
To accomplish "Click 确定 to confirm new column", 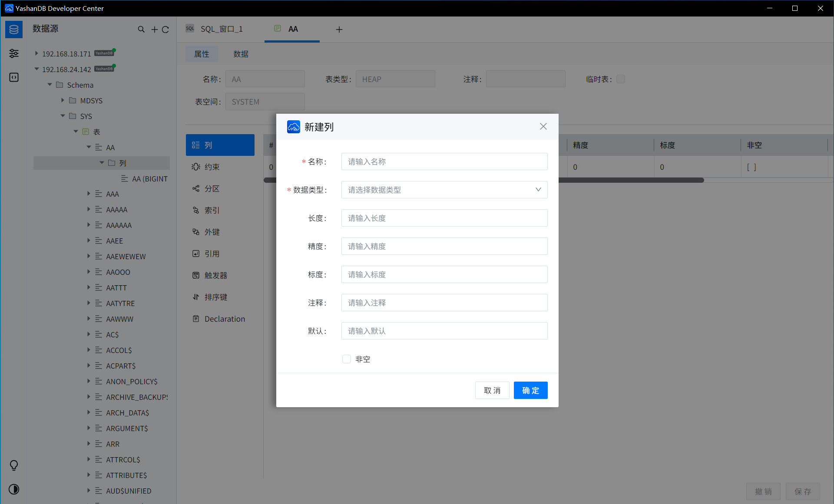I will (x=531, y=390).
